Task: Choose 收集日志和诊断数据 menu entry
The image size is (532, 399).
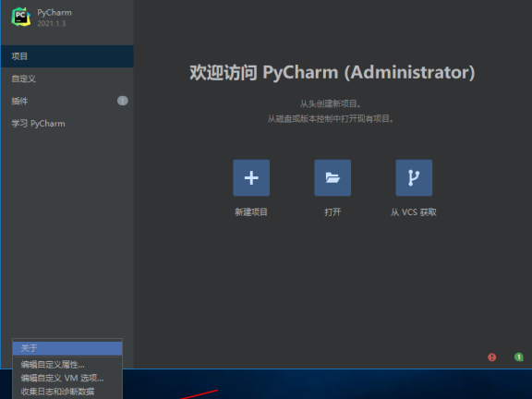Action: (67, 392)
